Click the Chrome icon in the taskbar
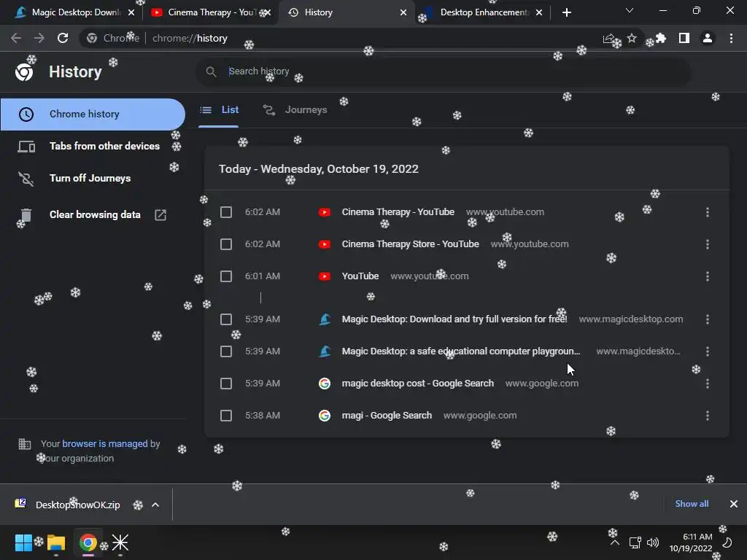Image resolution: width=747 pixels, height=560 pixels. click(88, 542)
